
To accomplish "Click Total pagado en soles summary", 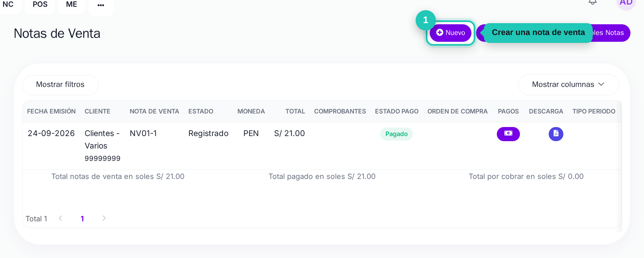I will tap(322, 177).
